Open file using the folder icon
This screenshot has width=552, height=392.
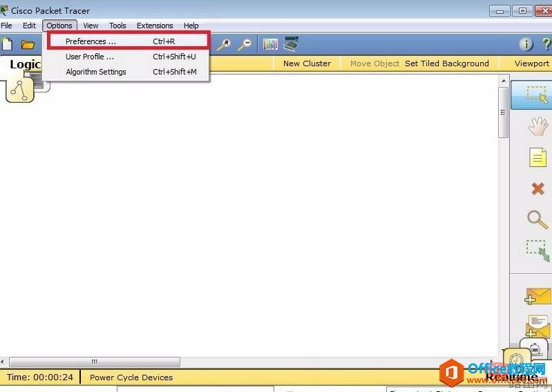point(28,45)
